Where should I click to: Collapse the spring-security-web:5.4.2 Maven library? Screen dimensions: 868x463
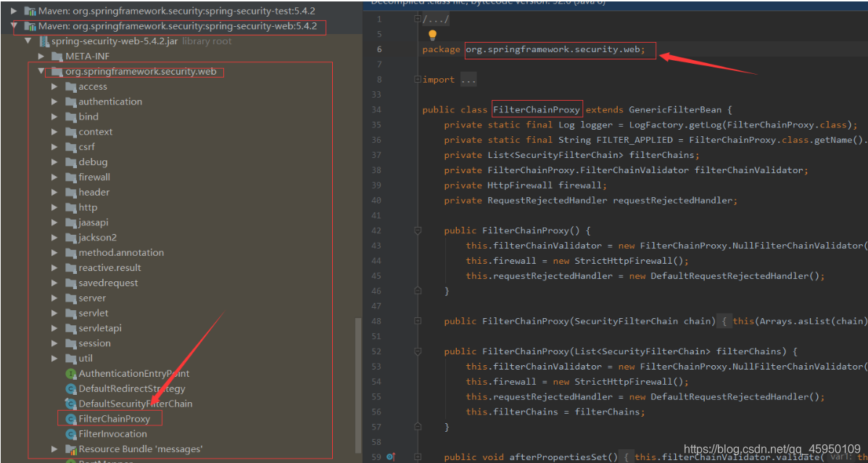15,26
